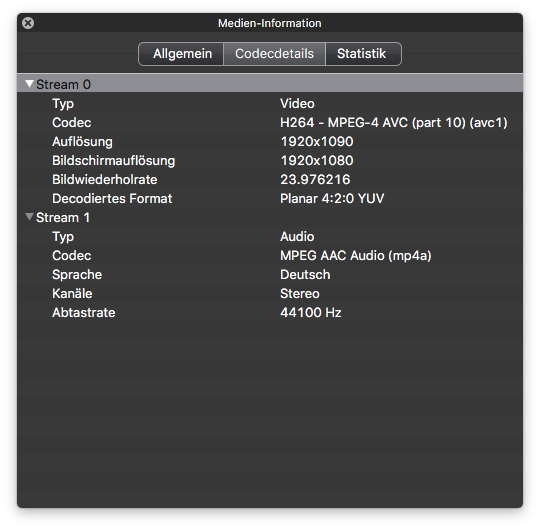Select the Codecdetails tab
This screenshot has height=529, width=540.
pyautogui.click(x=274, y=54)
